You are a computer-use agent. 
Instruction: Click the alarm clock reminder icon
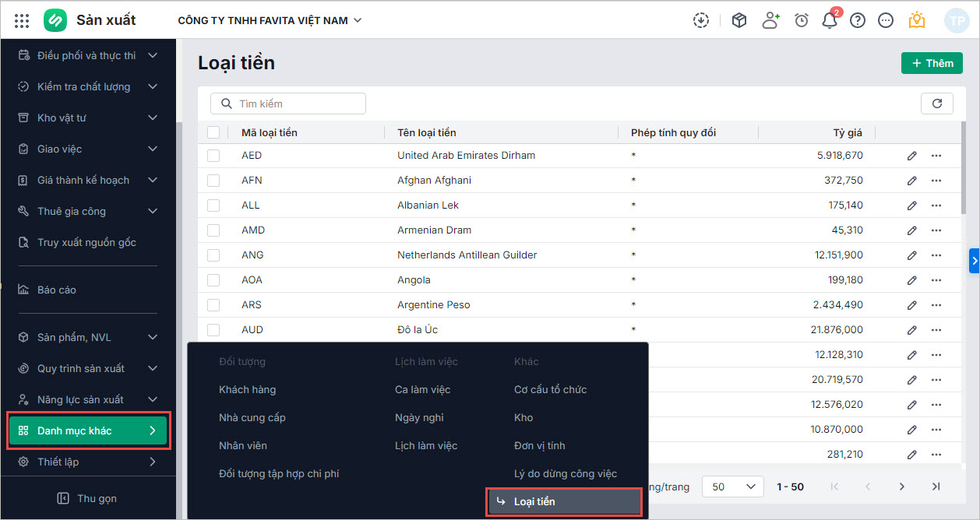[x=802, y=21]
